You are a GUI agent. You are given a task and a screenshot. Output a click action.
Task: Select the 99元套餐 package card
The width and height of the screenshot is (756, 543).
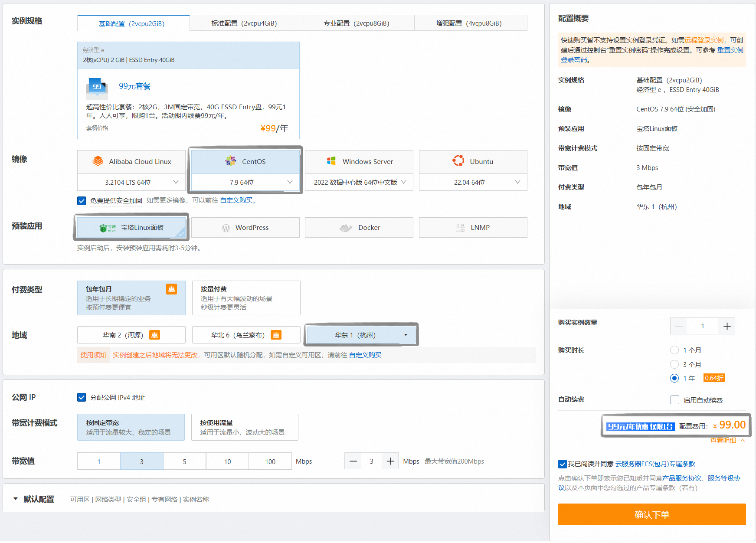(x=188, y=91)
